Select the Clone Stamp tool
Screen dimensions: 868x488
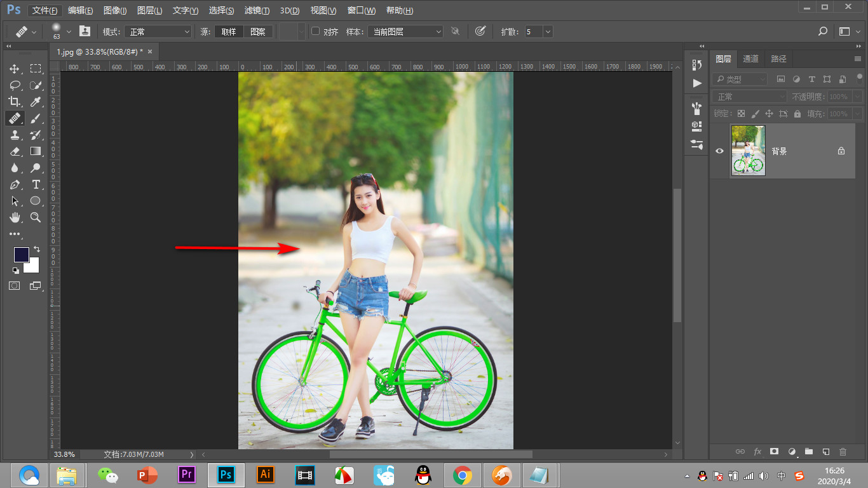coord(15,135)
